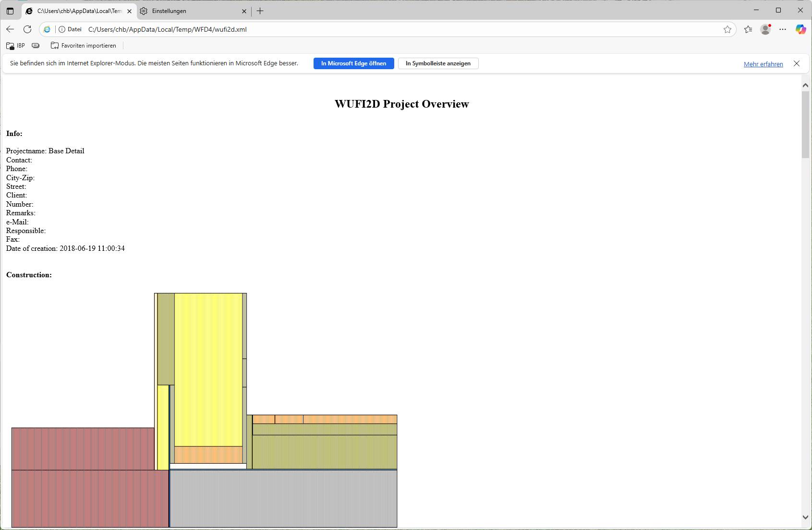Open the favorites list icon
The height and width of the screenshot is (530, 812).
[748, 29]
